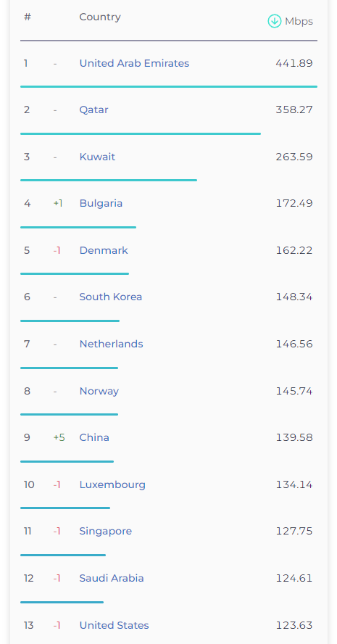Click the 441.89 speed value
Viewport: 337px width, 644px height.
coord(294,63)
